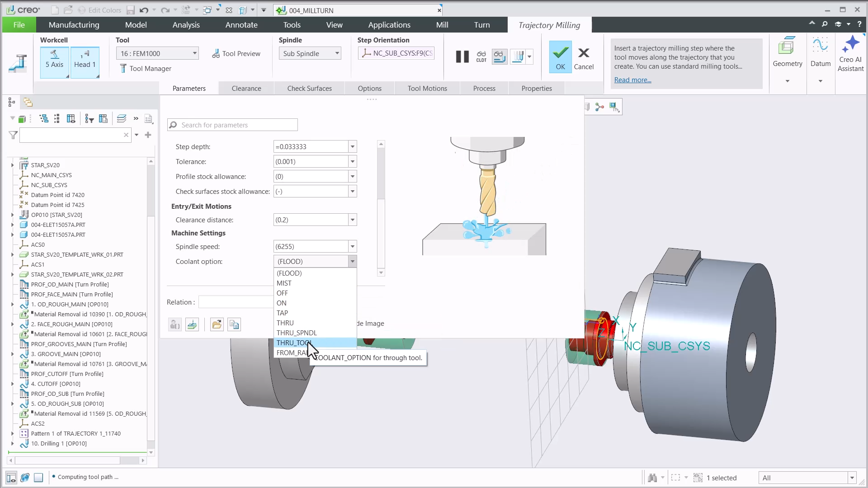Open the Step depth value dropdown arrow
This screenshot has height=488, width=868.
tap(353, 146)
